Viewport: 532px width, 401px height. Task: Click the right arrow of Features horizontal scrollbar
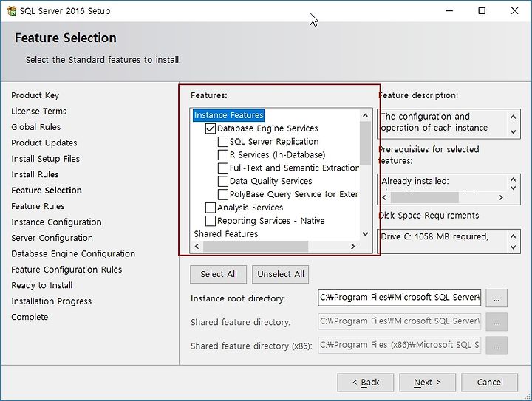353,247
